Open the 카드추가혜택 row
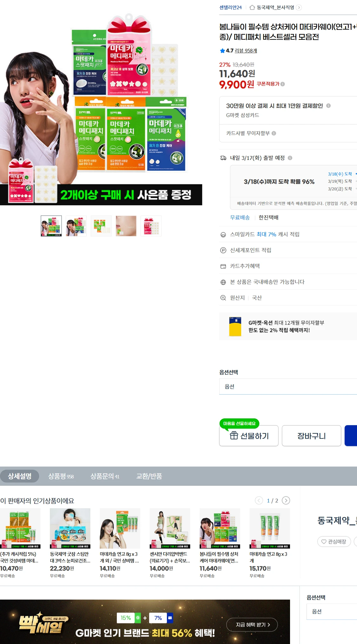 (x=288, y=266)
